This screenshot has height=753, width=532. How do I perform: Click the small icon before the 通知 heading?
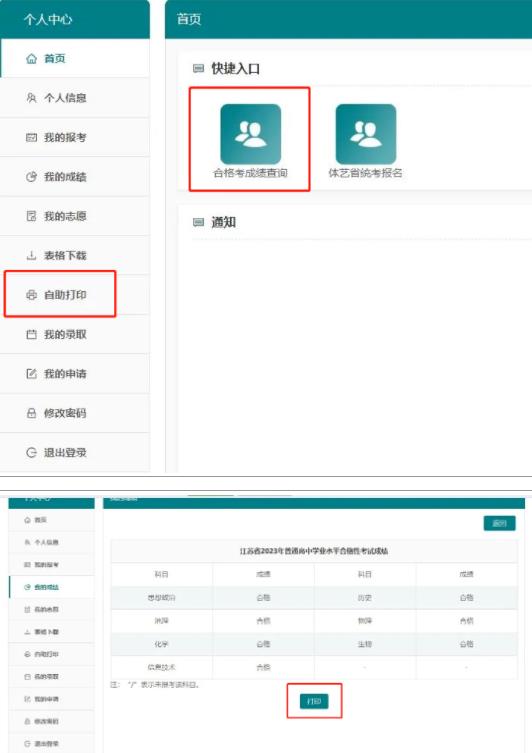tap(198, 222)
